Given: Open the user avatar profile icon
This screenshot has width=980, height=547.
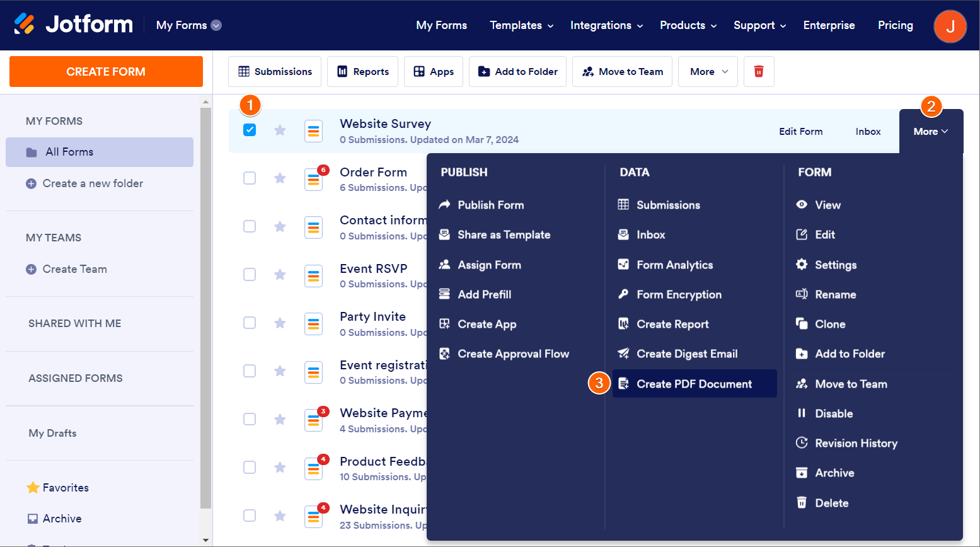Looking at the screenshot, I should [x=950, y=26].
